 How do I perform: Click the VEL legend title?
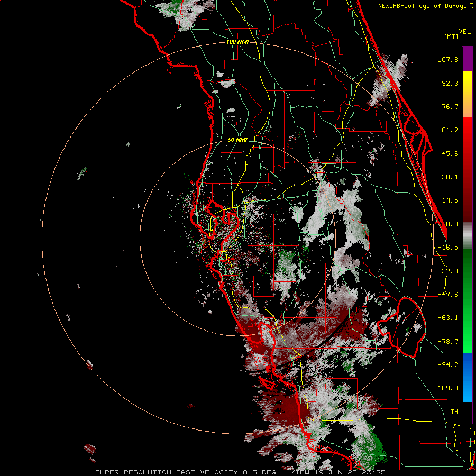coord(464,32)
